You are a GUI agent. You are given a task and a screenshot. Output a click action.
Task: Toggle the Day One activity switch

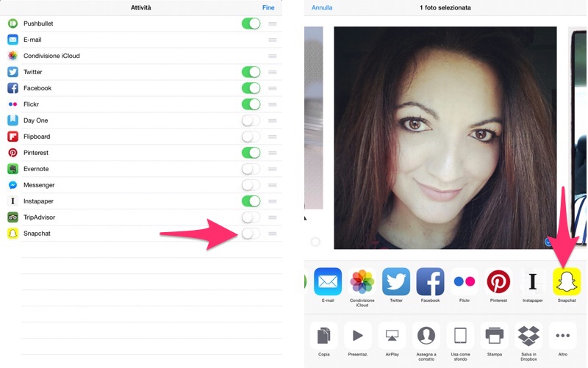point(251,120)
